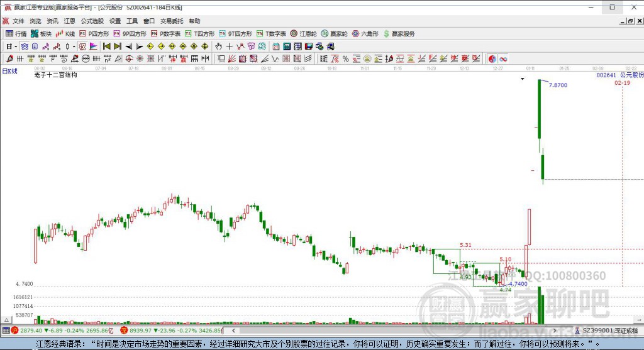Open the 公式选股 menu
This screenshot has height=350, width=644.
tap(92, 21)
